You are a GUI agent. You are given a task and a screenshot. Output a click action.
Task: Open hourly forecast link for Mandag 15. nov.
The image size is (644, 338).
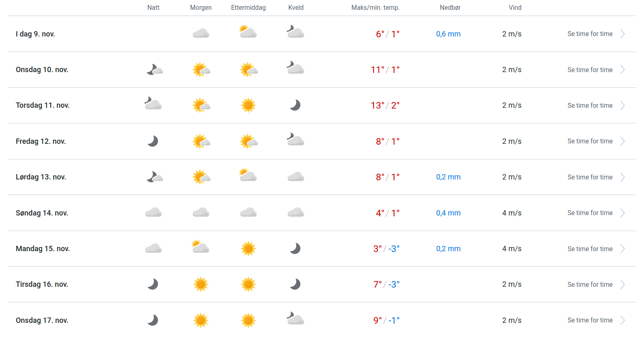590,249
